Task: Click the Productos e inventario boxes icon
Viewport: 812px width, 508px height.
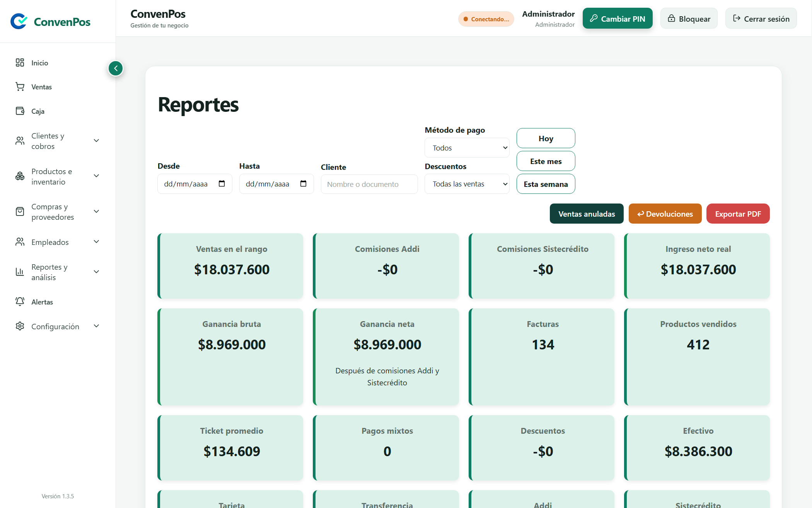Action: [20, 176]
